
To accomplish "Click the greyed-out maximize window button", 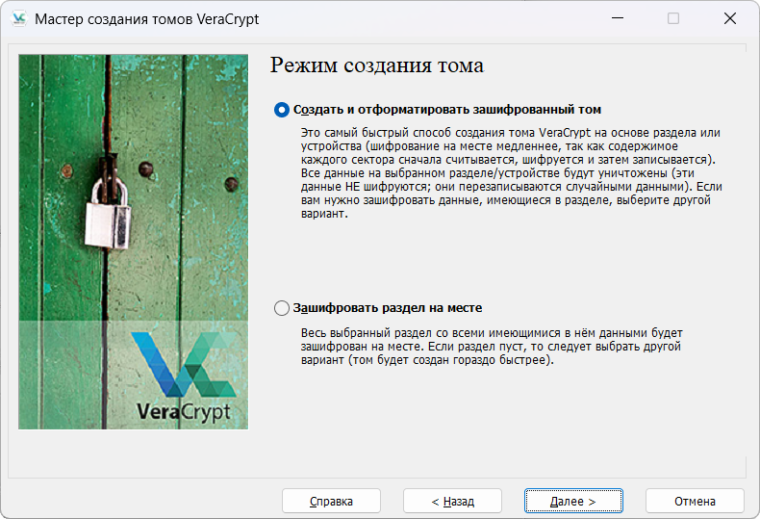I will coord(673,19).
